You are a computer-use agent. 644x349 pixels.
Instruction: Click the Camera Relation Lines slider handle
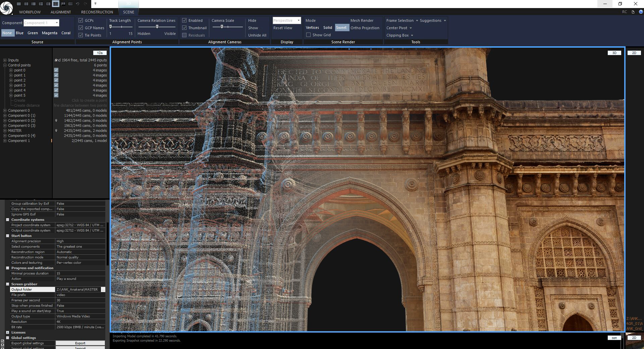tap(157, 27)
